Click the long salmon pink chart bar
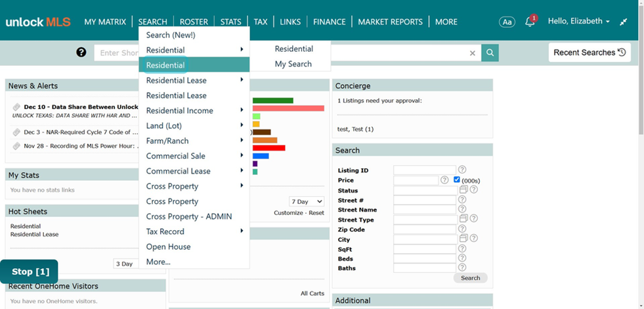The width and height of the screenshot is (644, 309). coord(288,108)
